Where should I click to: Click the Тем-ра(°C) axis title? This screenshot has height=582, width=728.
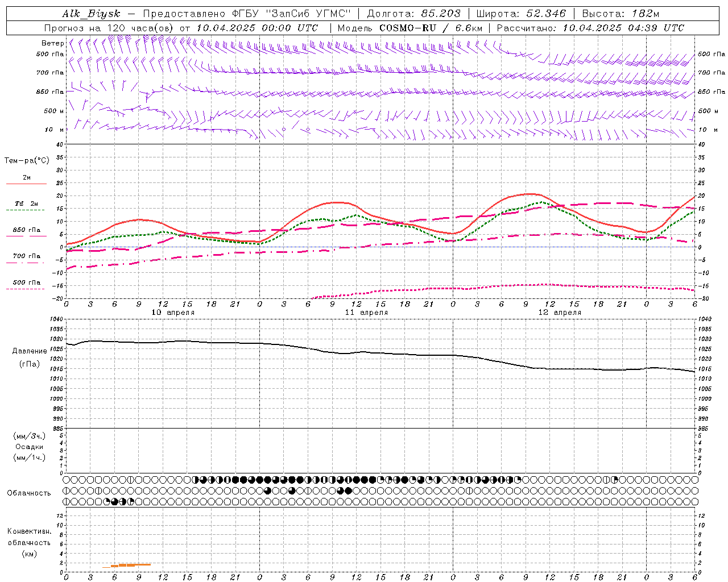click(x=27, y=161)
